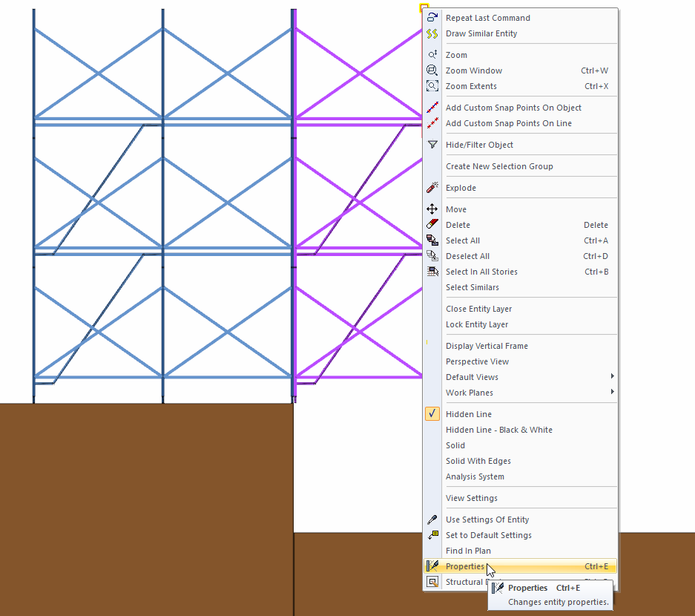Viewport: 695px width, 616px height.
Task: Expand the Default Views submenu arrow
Action: (612, 377)
